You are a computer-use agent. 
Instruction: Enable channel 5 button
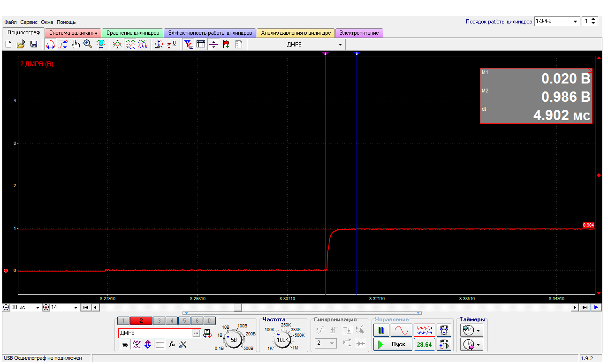(184, 321)
